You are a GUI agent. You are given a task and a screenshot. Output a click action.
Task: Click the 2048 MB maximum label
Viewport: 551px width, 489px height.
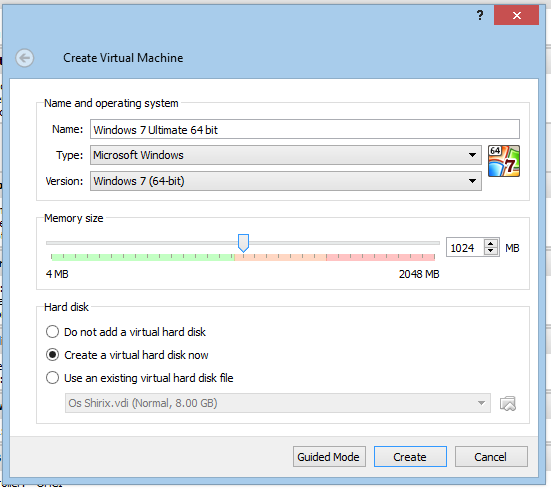(419, 274)
